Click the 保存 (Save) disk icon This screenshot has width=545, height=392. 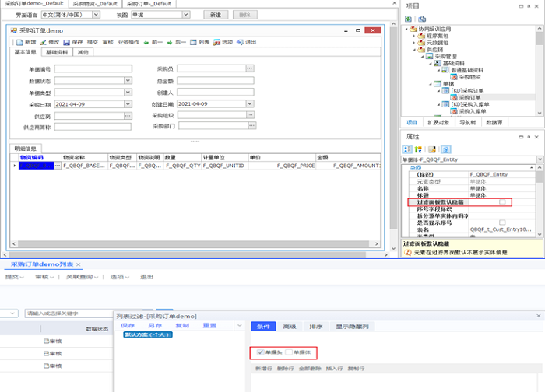tap(67, 42)
